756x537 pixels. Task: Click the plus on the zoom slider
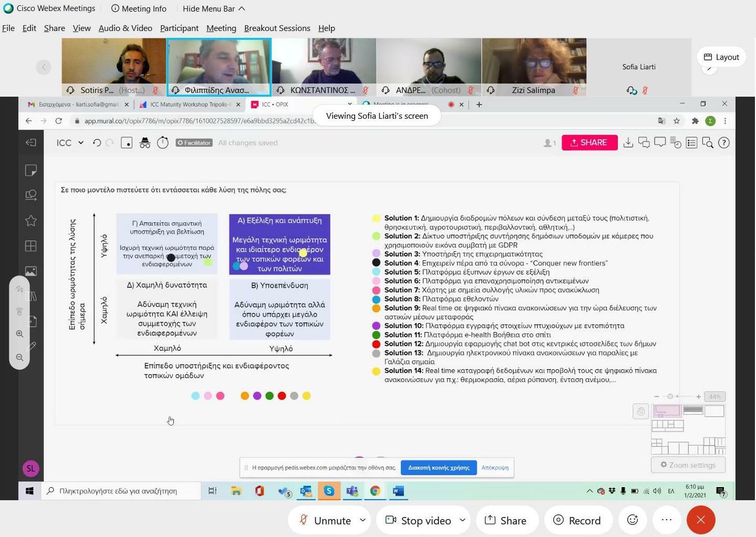point(698,396)
